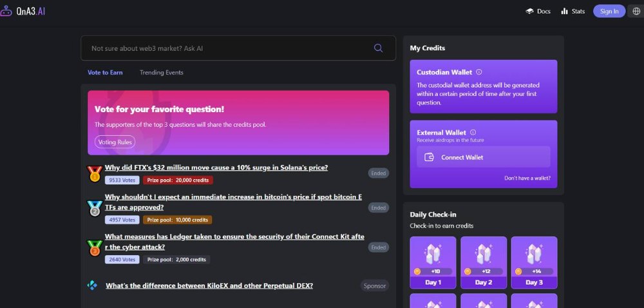Screen dimensions: 644x308
Task: Click the +12 credit coin icon
Action: 468,271
